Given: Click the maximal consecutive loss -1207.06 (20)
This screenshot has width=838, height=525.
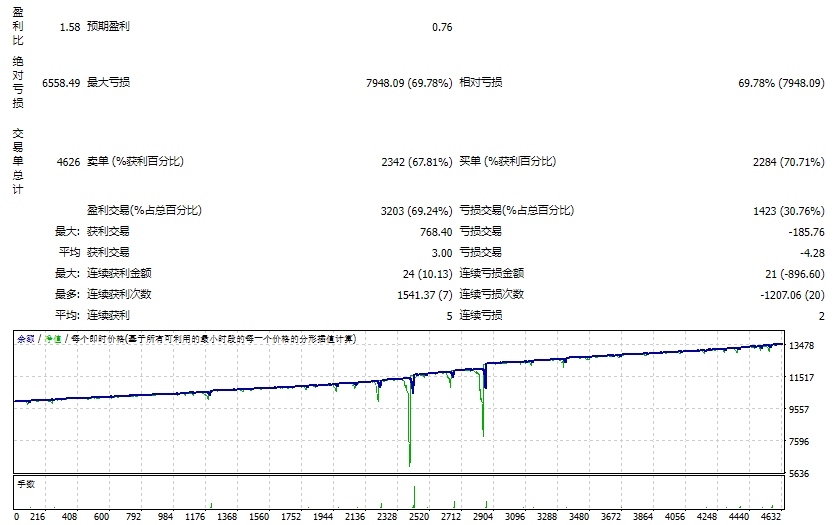Looking at the screenshot, I should click(793, 295).
